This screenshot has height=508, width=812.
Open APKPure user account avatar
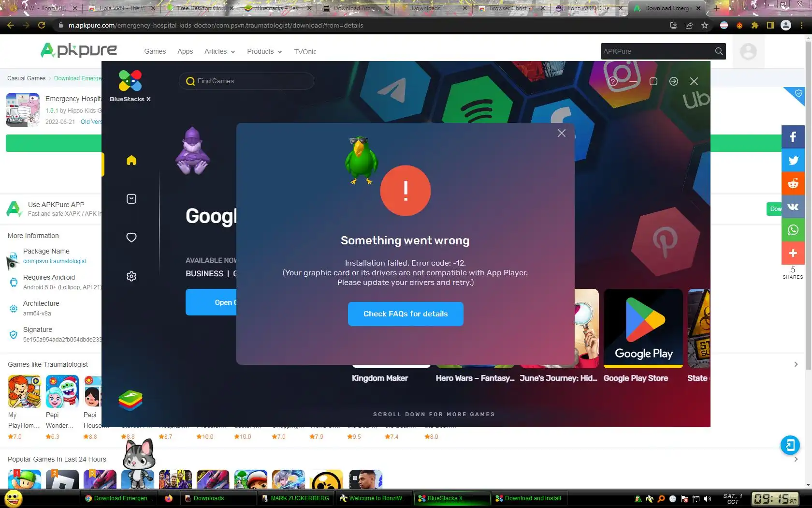pyautogui.click(x=748, y=51)
